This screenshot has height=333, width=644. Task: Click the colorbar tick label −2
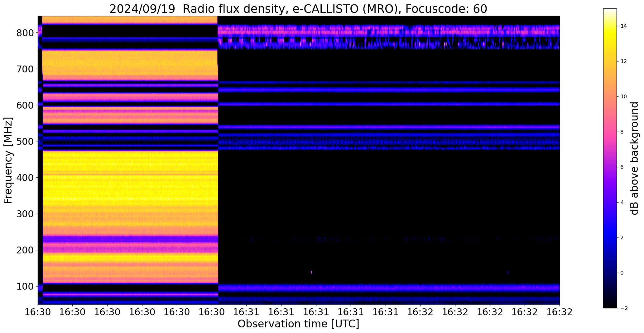pos(624,308)
